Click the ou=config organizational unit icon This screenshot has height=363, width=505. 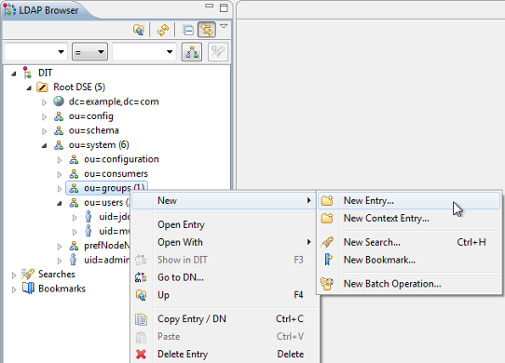click(x=59, y=116)
